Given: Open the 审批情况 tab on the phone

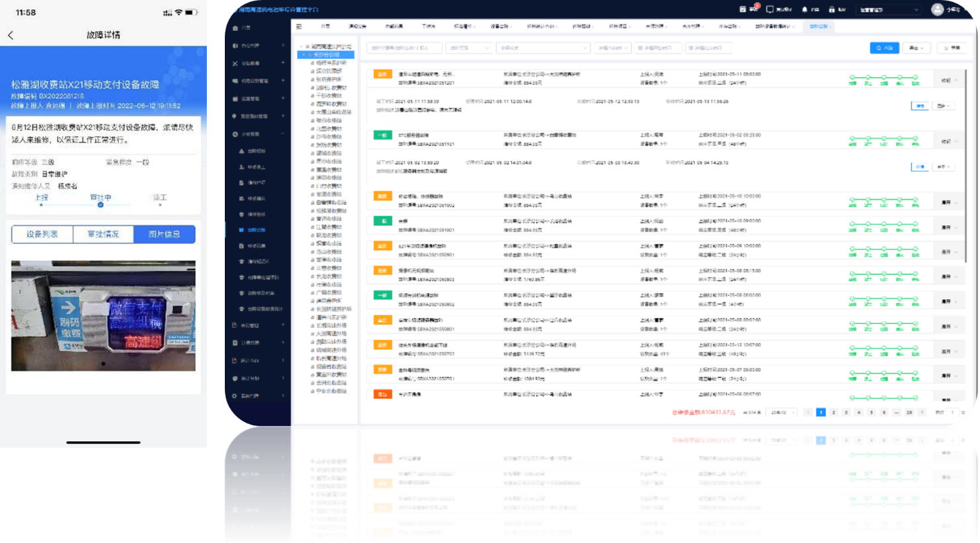Looking at the screenshot, I should coord(103,234).
